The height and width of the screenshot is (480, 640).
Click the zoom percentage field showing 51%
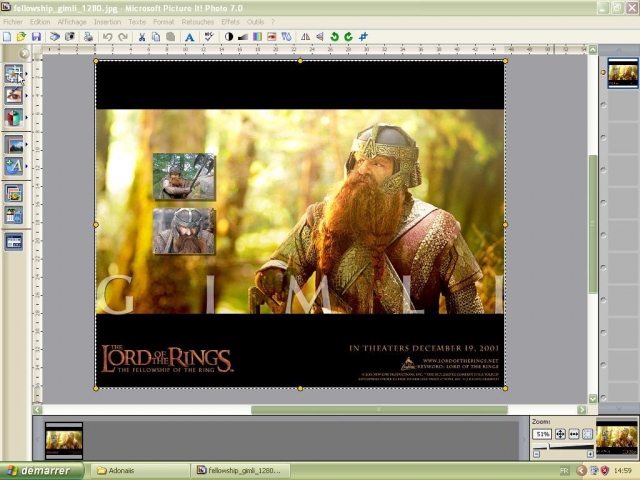coord(542,434)
